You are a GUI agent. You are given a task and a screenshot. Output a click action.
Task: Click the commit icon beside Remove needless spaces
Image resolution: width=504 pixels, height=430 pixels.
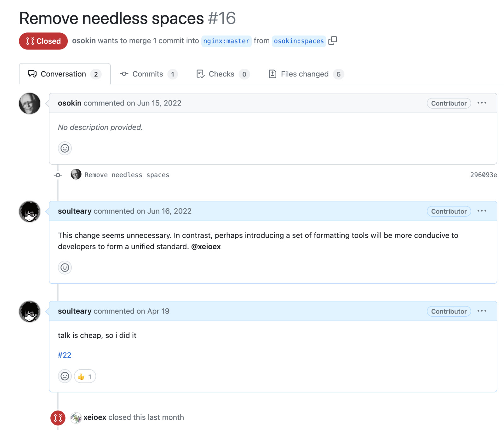58,175
